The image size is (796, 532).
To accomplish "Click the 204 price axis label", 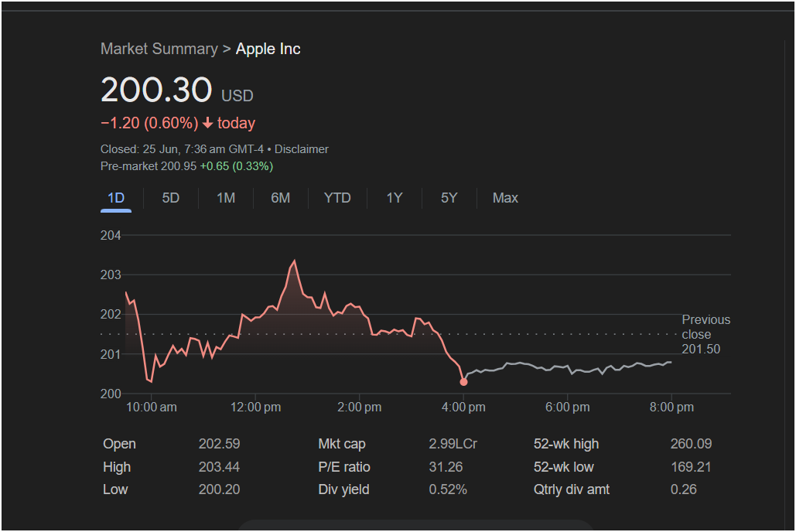I will [111, 235].
